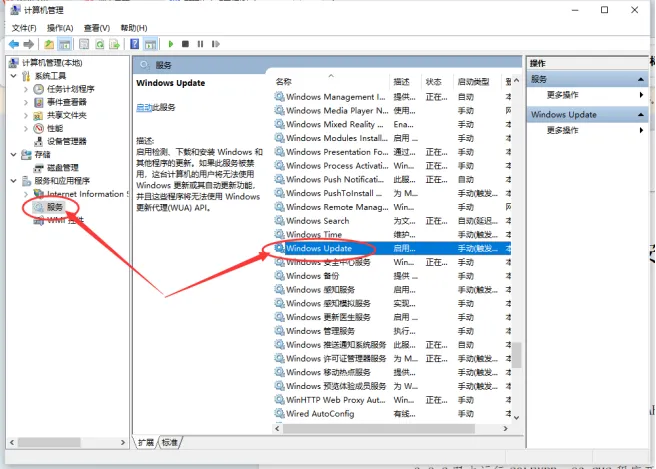Click the tree pane horizontal scrollbar thumb

[x=49, y=442]
